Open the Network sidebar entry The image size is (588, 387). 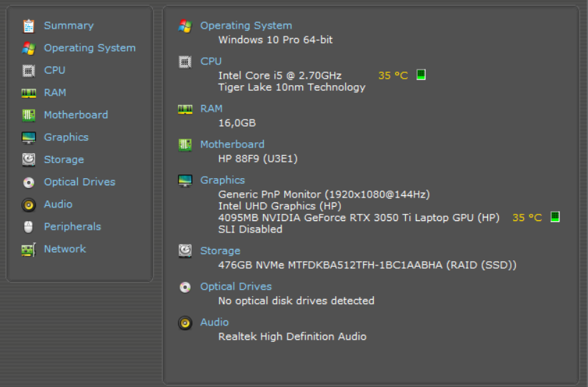(x=65, y=249)
